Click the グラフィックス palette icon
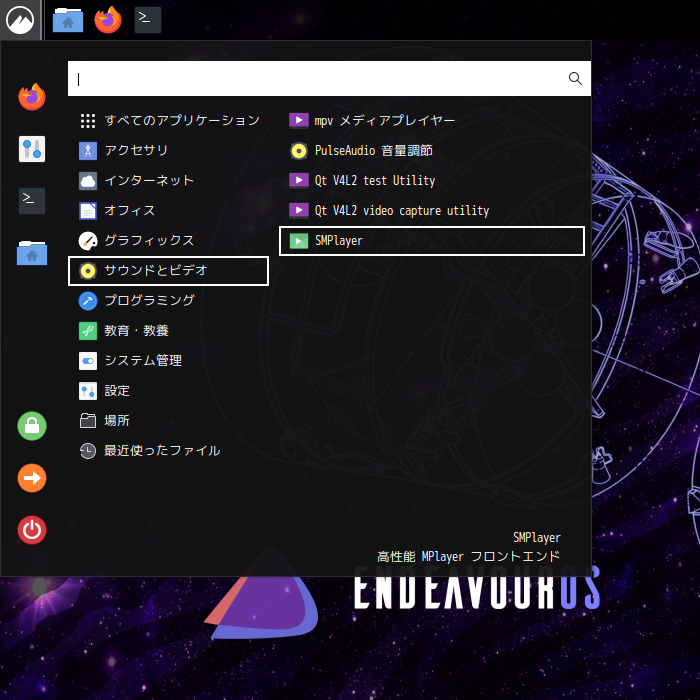The image size is (700, 700). click(88, 241)
